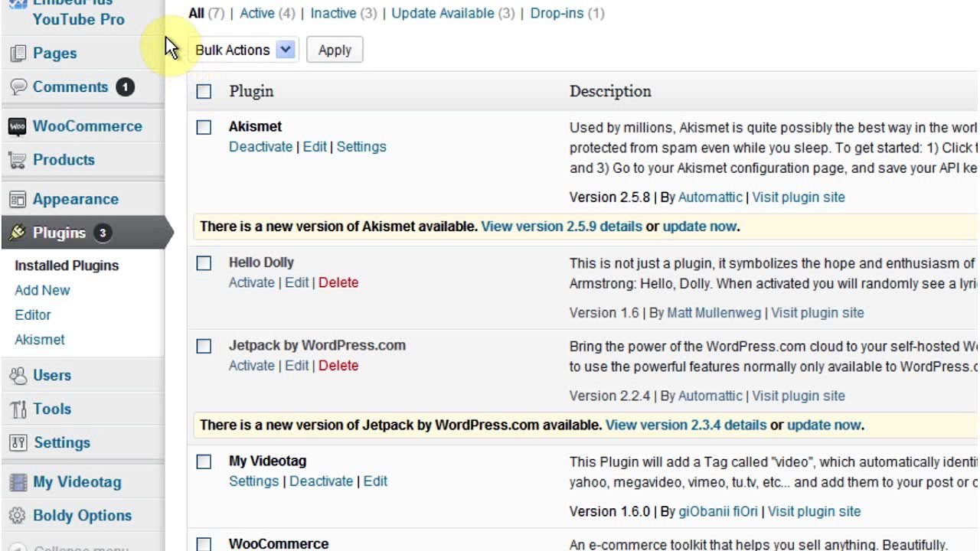Open the Tools menu
The image size is (980, 551).
coord(52,409)
